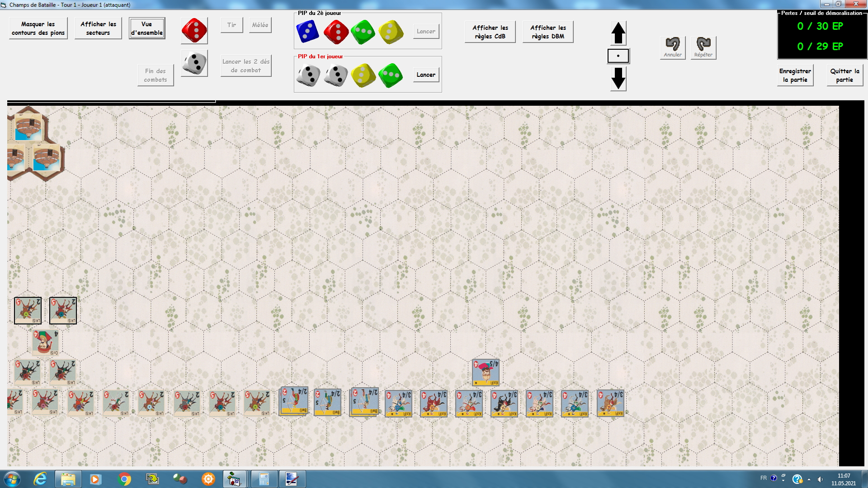Select second white PIP die of player 1

pyautogui.click(x=335, y=75)
